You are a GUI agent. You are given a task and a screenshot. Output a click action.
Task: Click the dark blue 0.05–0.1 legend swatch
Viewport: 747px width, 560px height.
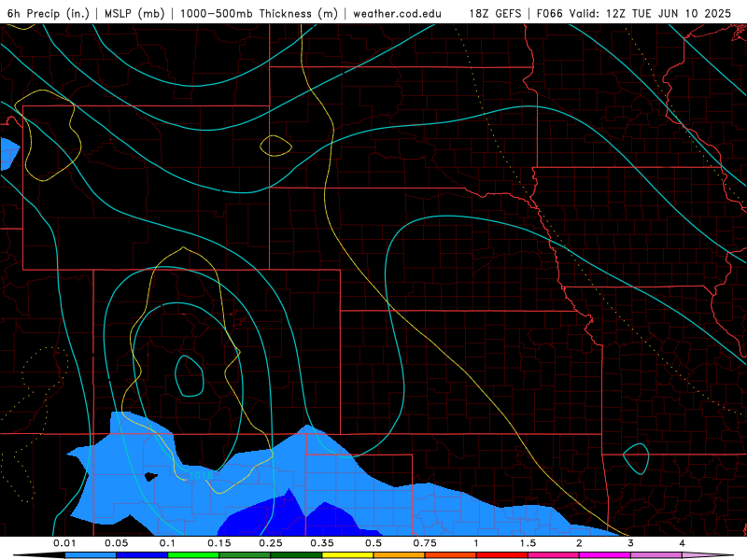tap(142, 555)
